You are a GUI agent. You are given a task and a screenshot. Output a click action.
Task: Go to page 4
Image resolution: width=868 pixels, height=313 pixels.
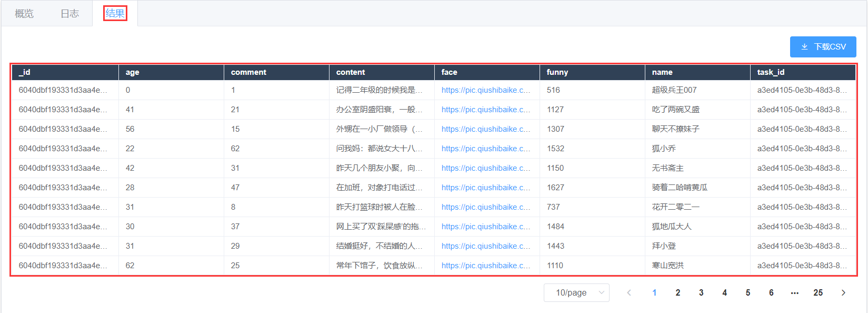click(x=724, y=292)
